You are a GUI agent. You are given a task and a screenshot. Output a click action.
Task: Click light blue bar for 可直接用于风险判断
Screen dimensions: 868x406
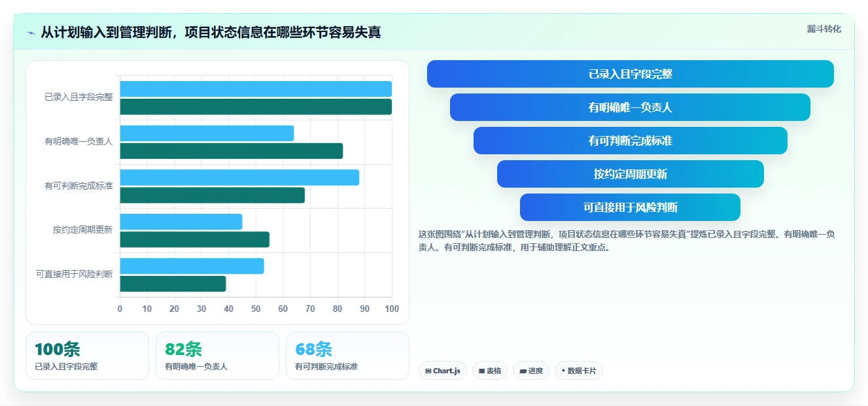(192, 266)
